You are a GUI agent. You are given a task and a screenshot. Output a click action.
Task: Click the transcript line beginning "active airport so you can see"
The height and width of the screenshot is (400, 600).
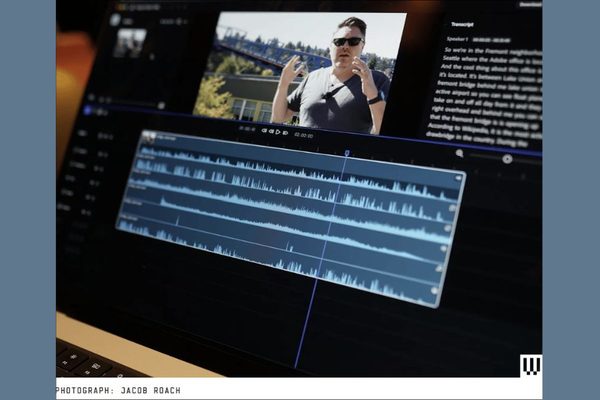click(x=489, y=93)
